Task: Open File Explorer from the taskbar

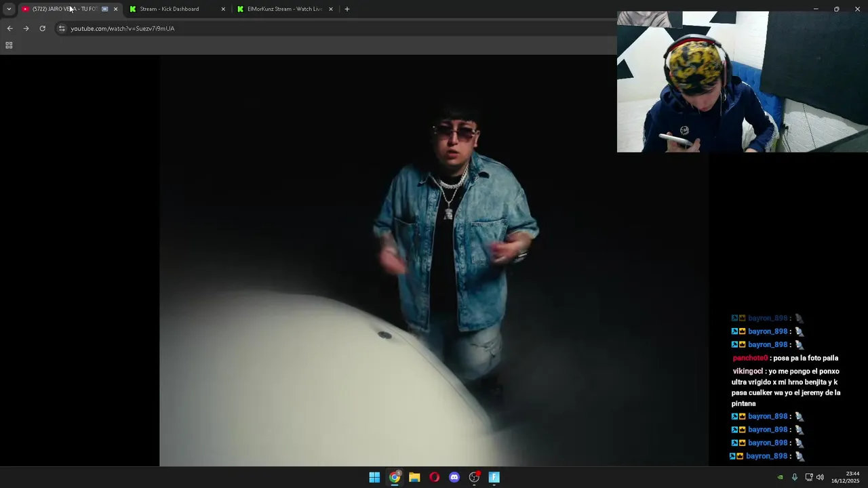Action: 414,477
